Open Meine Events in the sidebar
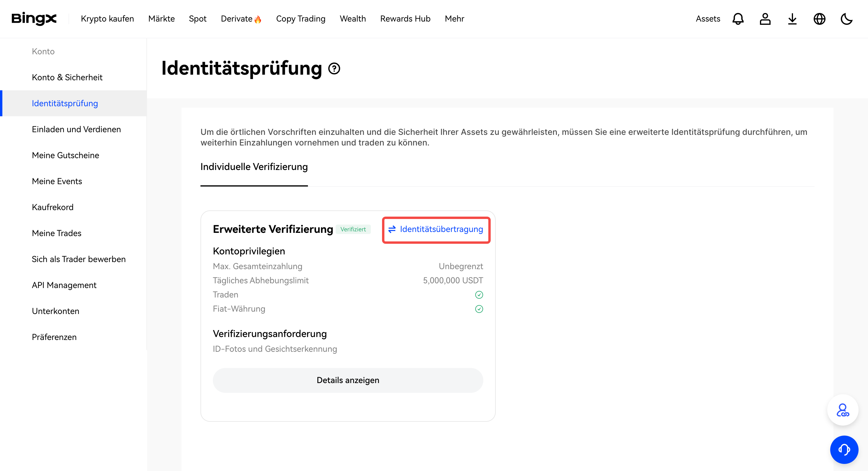This screenshot has height=471, width=868. coord(57,181)
